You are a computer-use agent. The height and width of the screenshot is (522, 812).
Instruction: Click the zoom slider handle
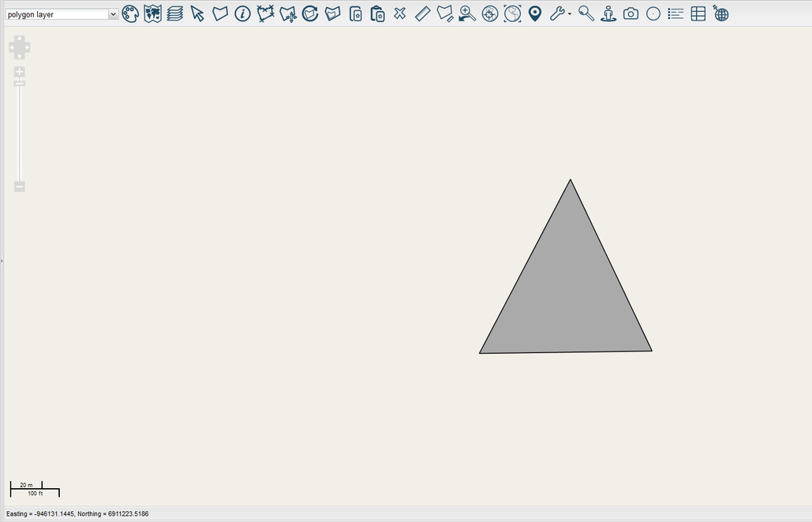(20, 84)
